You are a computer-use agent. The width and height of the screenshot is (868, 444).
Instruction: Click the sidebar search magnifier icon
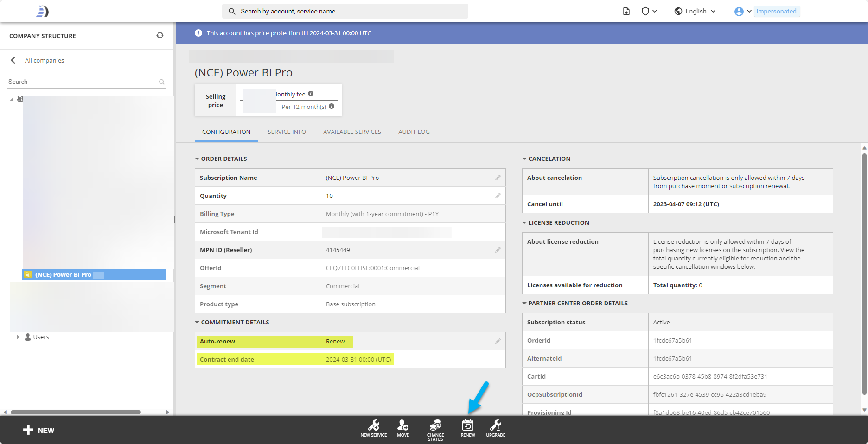(x=162, y=82)
